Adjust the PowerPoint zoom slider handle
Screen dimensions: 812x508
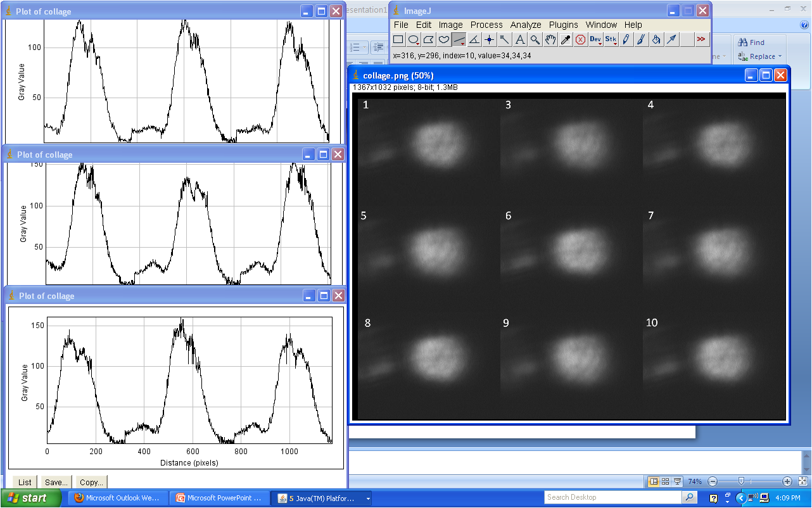[x=741, y=481]
